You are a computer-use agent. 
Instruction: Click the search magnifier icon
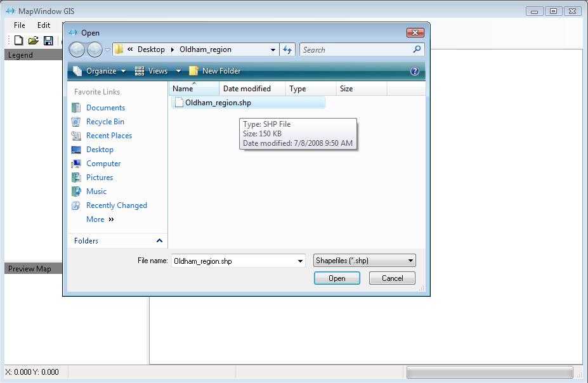coord(417,49)
